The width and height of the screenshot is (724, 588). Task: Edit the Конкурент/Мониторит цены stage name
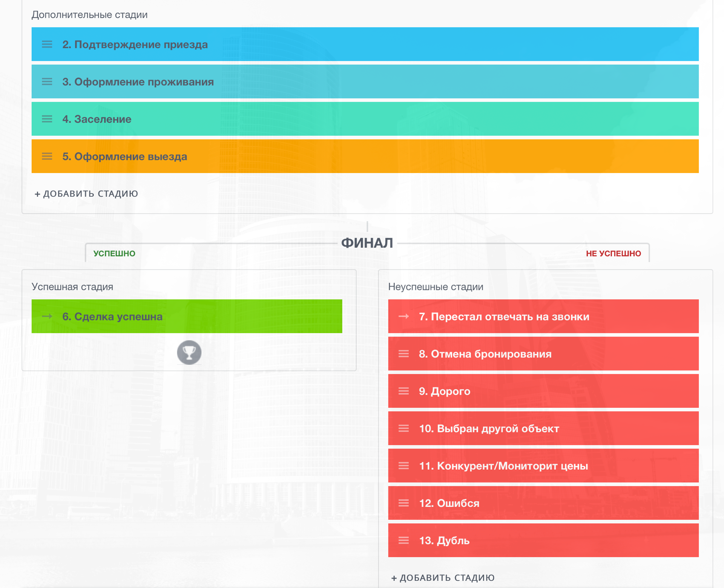tap(503, 466)
